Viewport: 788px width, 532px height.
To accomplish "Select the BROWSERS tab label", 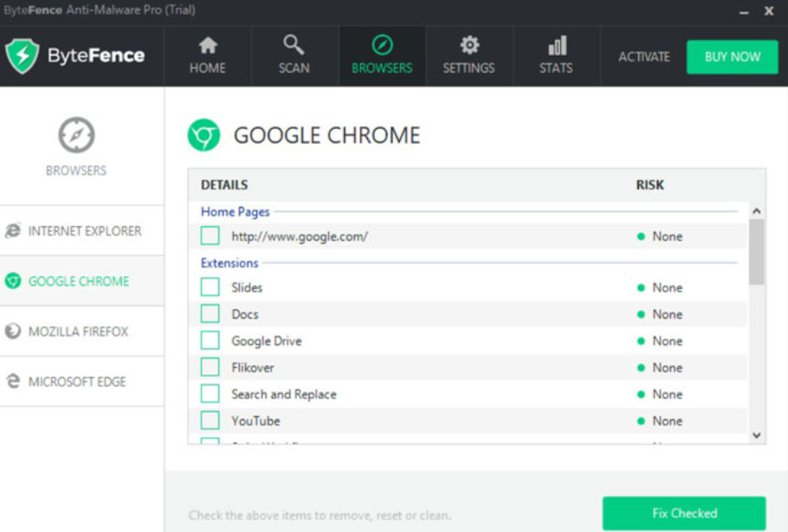I will point(382,68).
